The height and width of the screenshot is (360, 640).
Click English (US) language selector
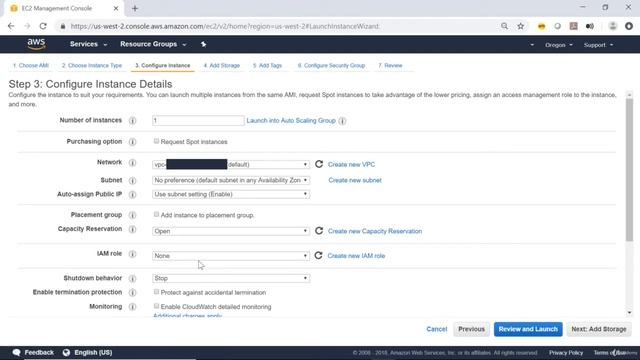pos(93,352)
